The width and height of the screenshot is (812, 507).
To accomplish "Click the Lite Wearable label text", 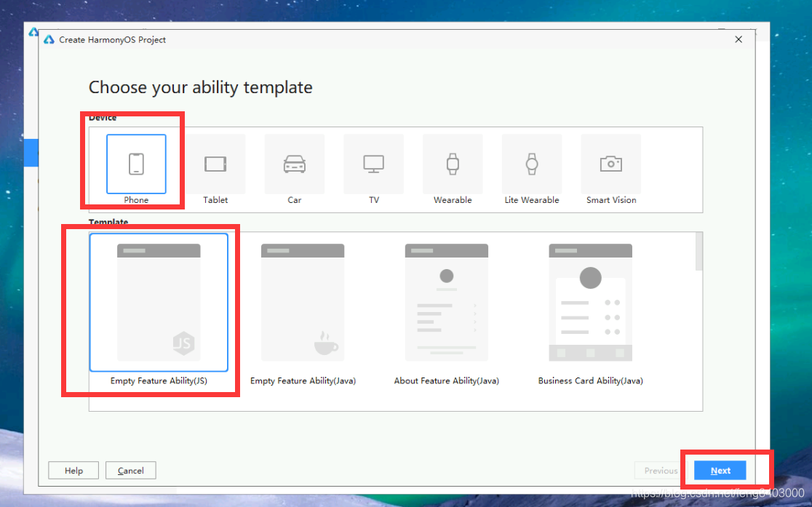I will [532, 200].
